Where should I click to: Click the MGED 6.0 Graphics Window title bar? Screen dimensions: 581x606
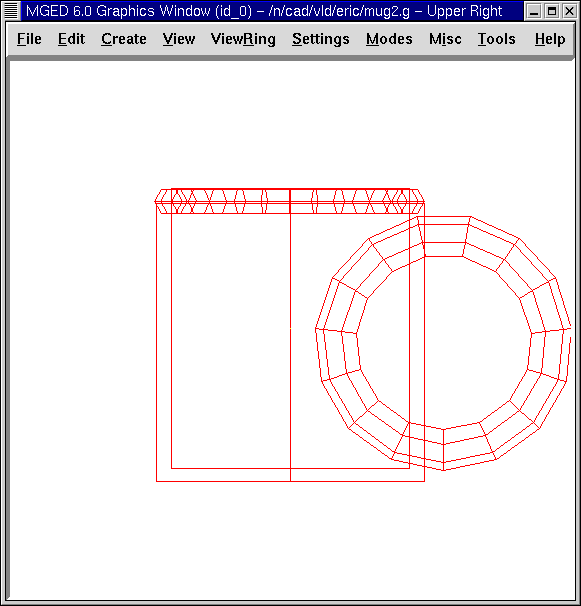(271, 11)
